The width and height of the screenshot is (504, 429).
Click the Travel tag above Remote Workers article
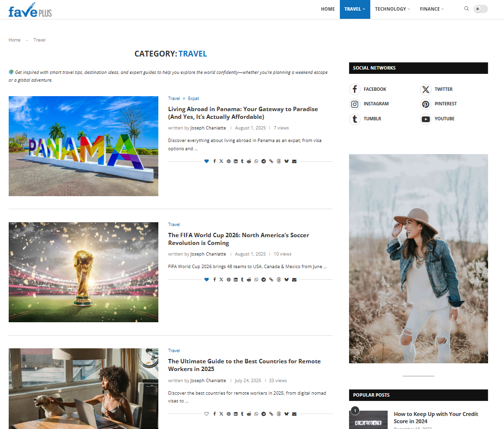click(x=174, y=351)
